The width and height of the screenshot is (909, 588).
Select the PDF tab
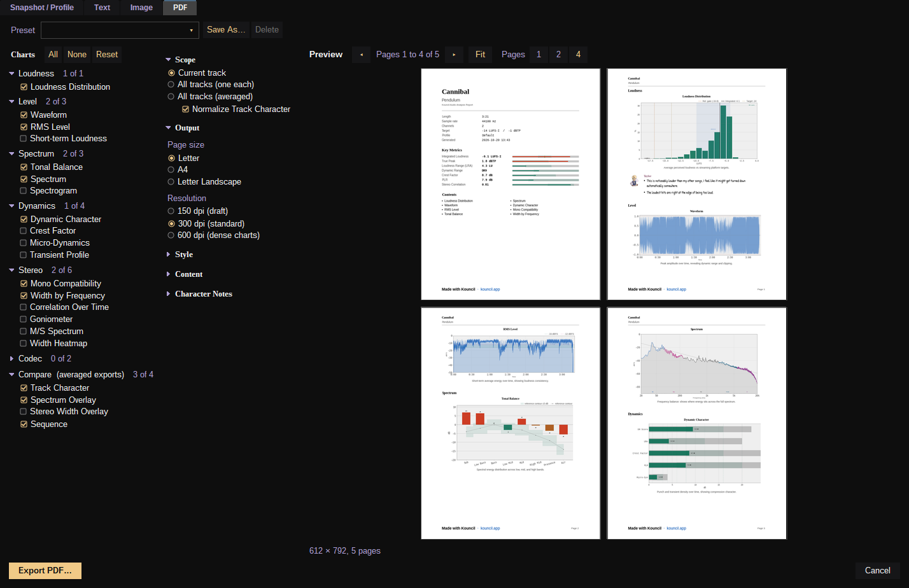[x=180, y=8]
